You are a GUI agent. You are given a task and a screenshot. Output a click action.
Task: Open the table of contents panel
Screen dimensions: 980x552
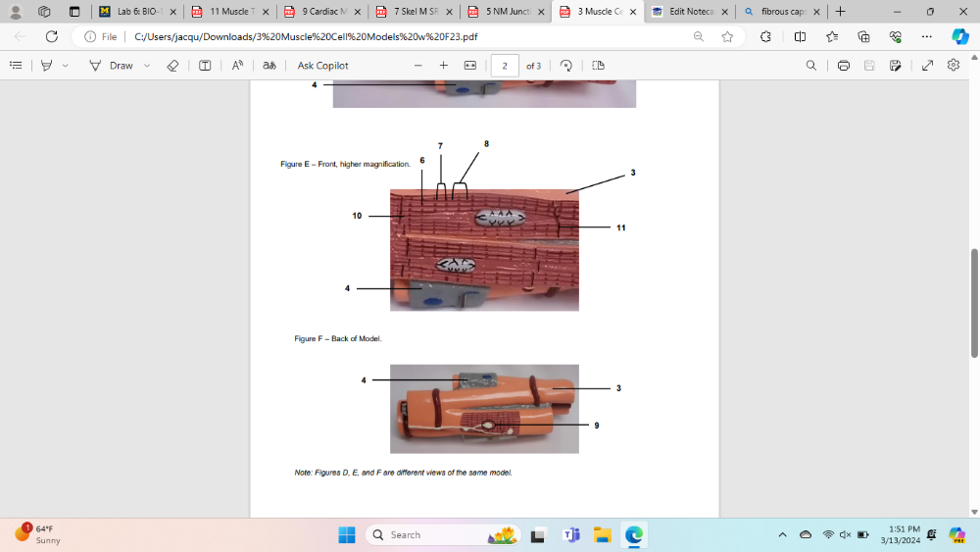(x=16, y=66)
